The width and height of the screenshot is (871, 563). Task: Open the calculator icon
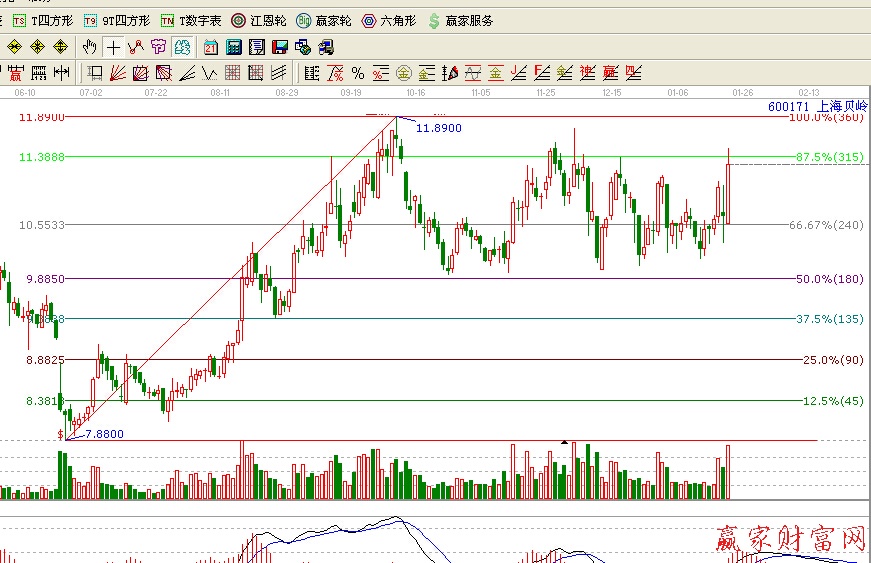[x=234, y=47]
